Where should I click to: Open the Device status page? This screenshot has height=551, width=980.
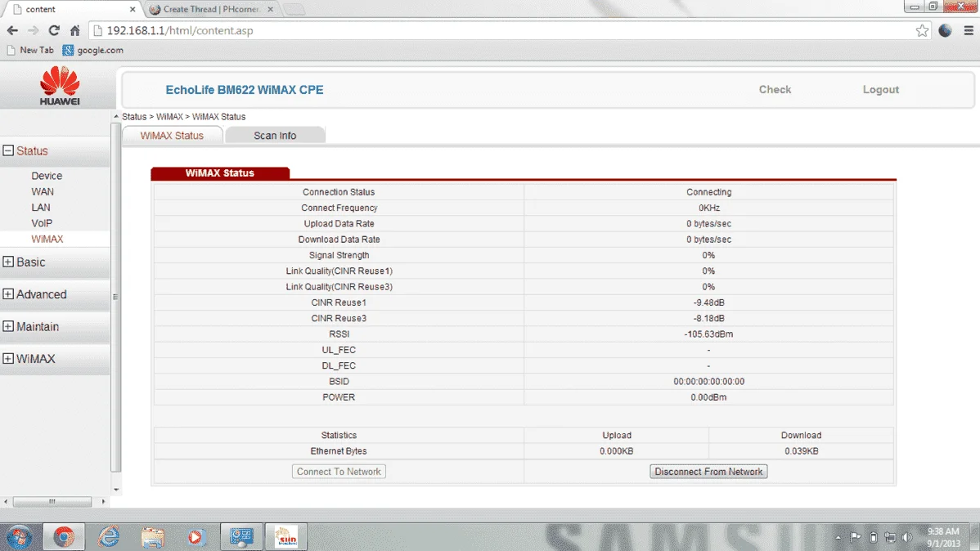coord(47,176)
